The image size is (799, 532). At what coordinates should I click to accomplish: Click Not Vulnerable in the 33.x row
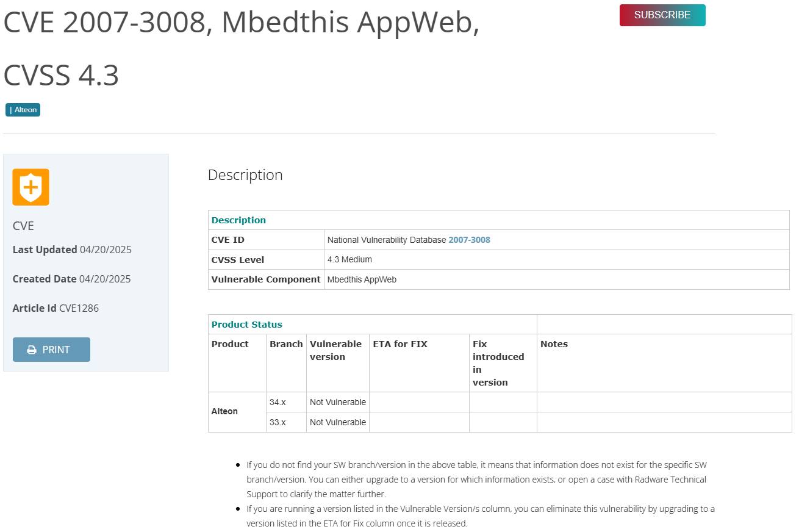pos(338,422)
